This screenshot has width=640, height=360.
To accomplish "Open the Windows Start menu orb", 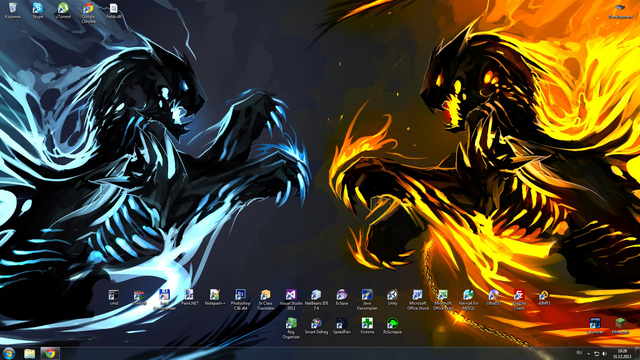I will point(9,353).
